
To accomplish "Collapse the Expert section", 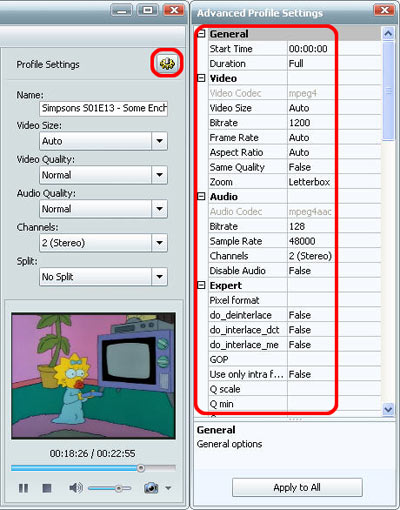I will (201, 285).
